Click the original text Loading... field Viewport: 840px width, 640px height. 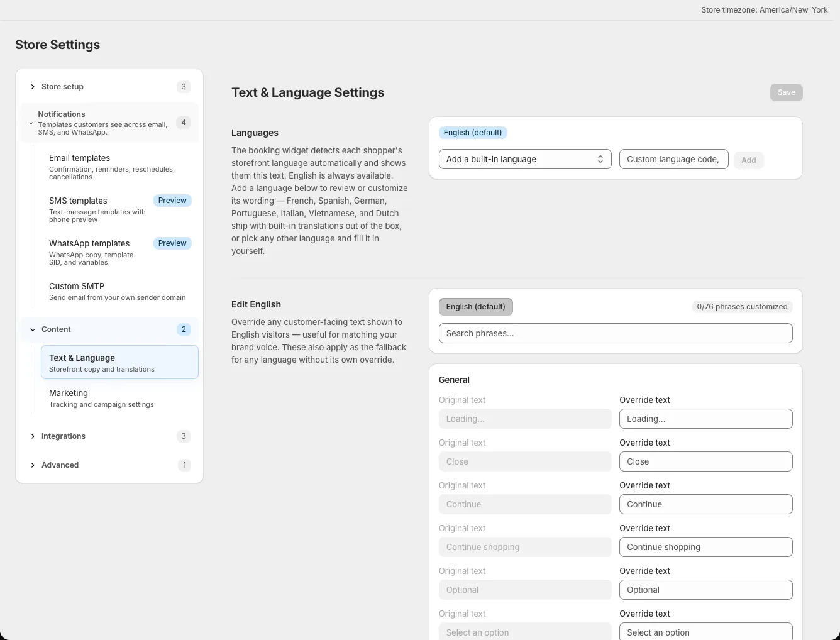tap(525, 419)
